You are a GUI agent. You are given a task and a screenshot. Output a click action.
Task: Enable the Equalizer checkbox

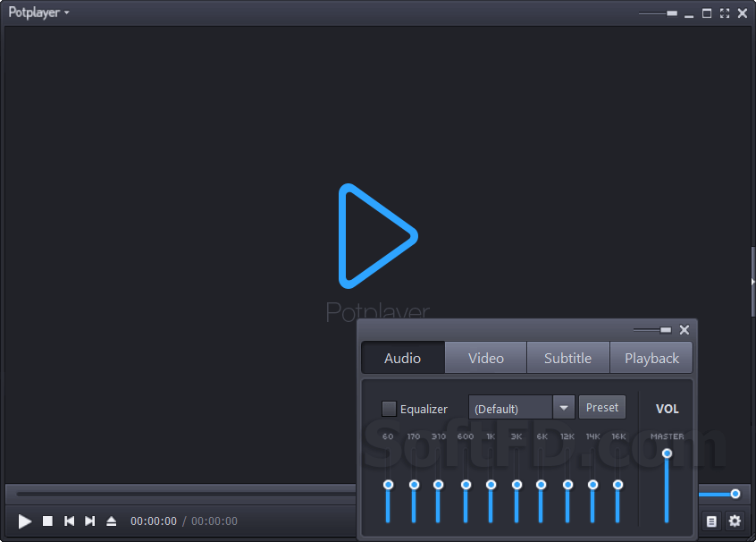pos(389,409)
